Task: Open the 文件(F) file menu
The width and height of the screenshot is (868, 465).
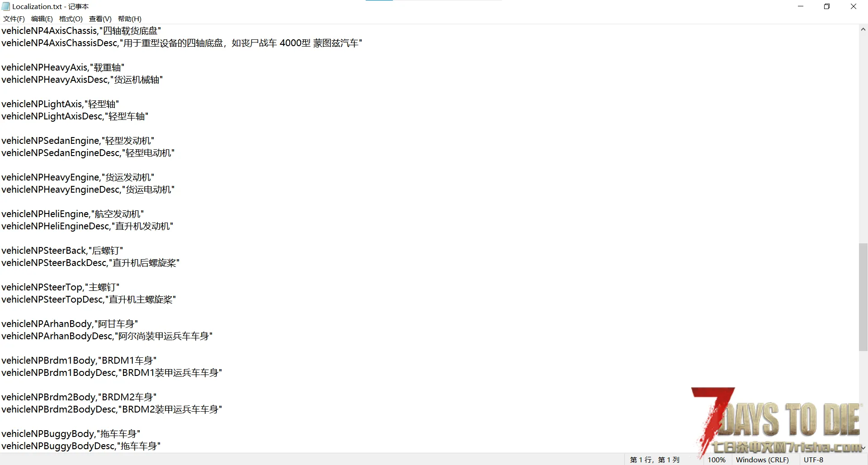Action: click(14, 19)
